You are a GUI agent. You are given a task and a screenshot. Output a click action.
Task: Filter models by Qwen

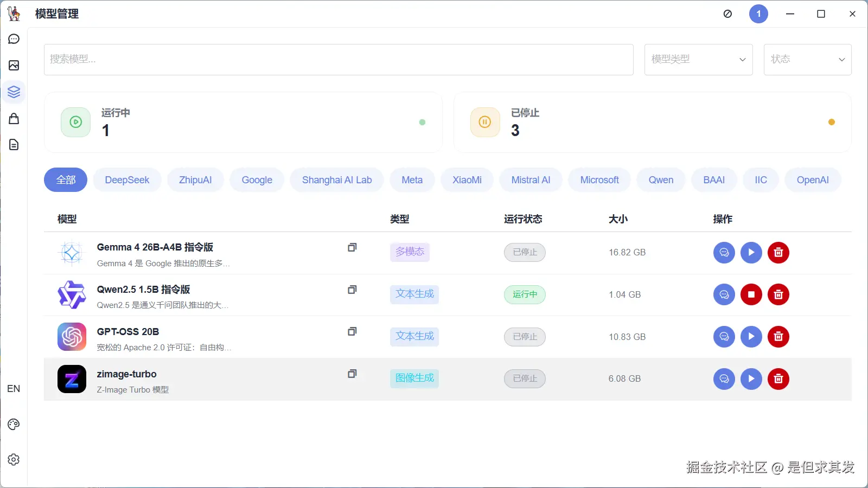click(x=661, y=180)
